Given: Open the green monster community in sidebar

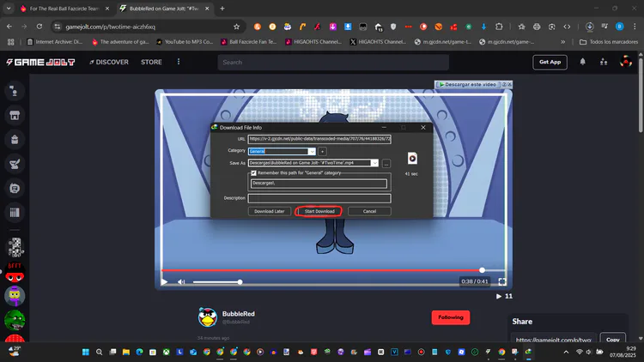Looking at the screenshot, I should pos(15,321).
